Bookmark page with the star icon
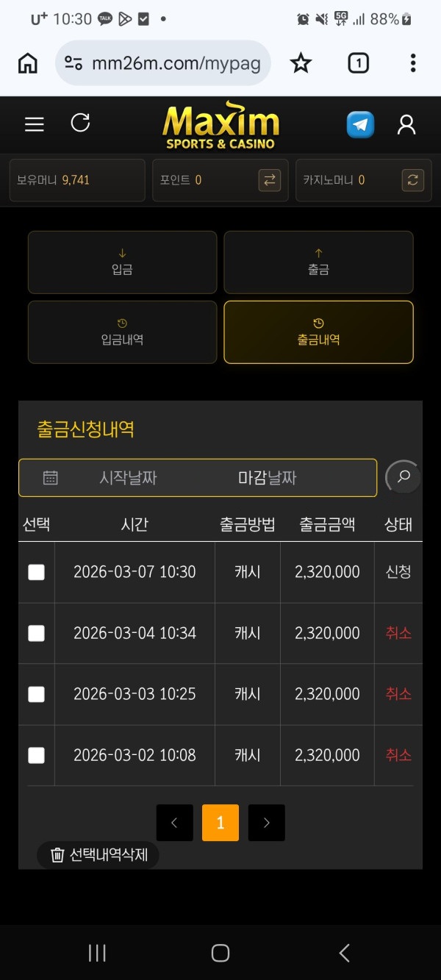Image resolution: width=441 pixels, height=980 pixels. click(x=301, y=63)
